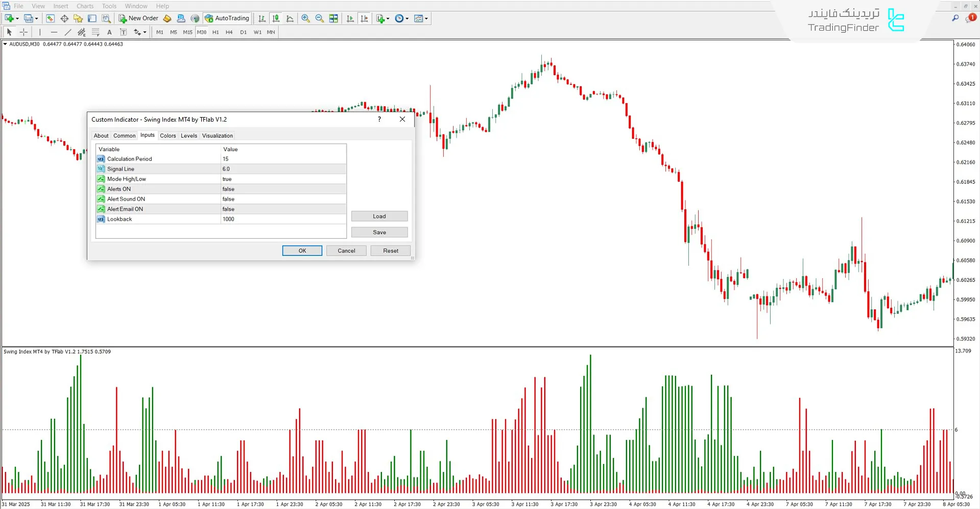Switch chart to candlestick display
The height and width of the screenshot is (509, 980).
[276, 18]
